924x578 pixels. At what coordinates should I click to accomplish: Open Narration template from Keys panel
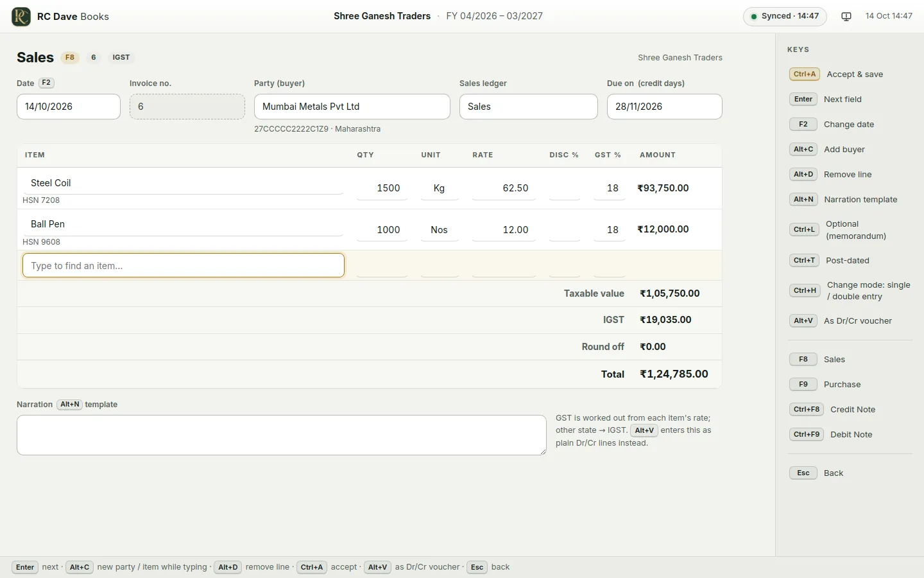[851, 200]
